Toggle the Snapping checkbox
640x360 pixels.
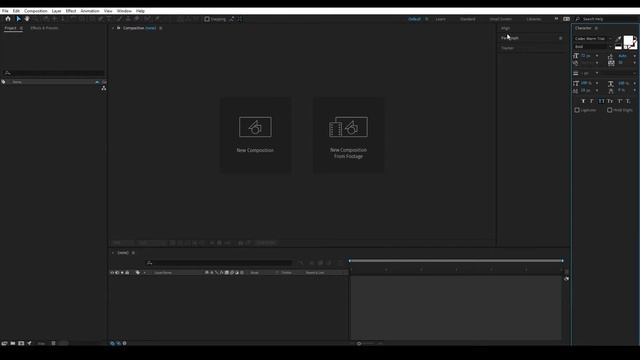(x=207, y=19)
